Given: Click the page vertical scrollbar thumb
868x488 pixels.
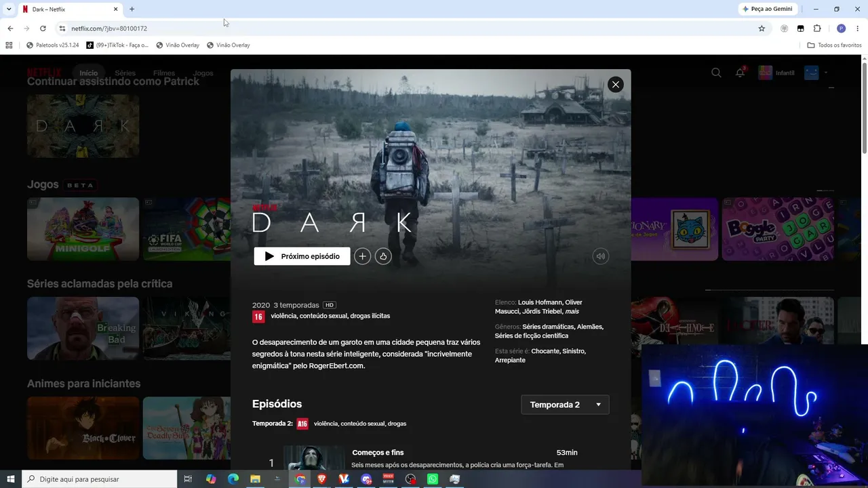Looking at the screenshot, I should 864,108.
